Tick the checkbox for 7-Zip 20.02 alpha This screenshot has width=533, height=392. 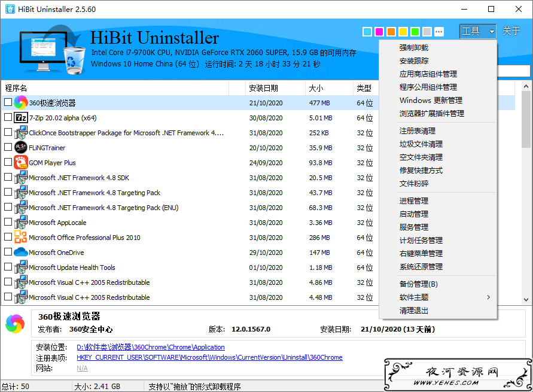point(8,117)
